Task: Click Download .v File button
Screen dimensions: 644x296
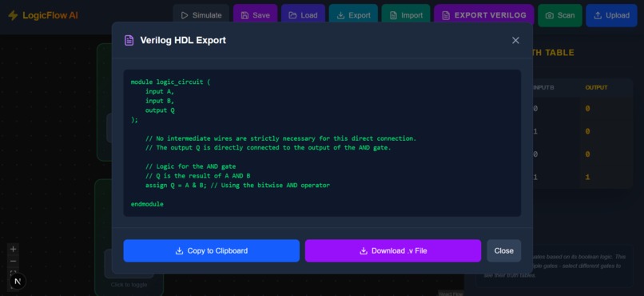Action: [x=393, y=250]
